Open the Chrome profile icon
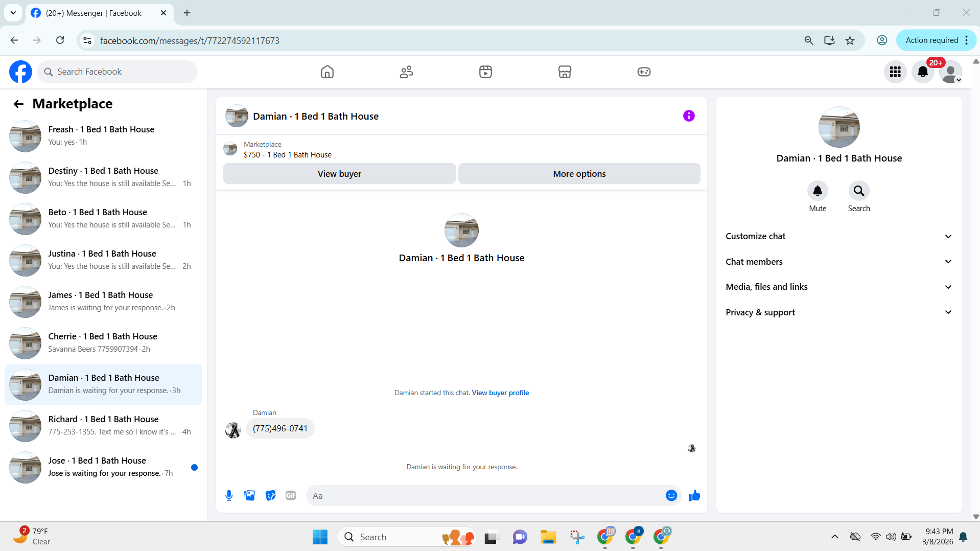 [x=882, y=40]
